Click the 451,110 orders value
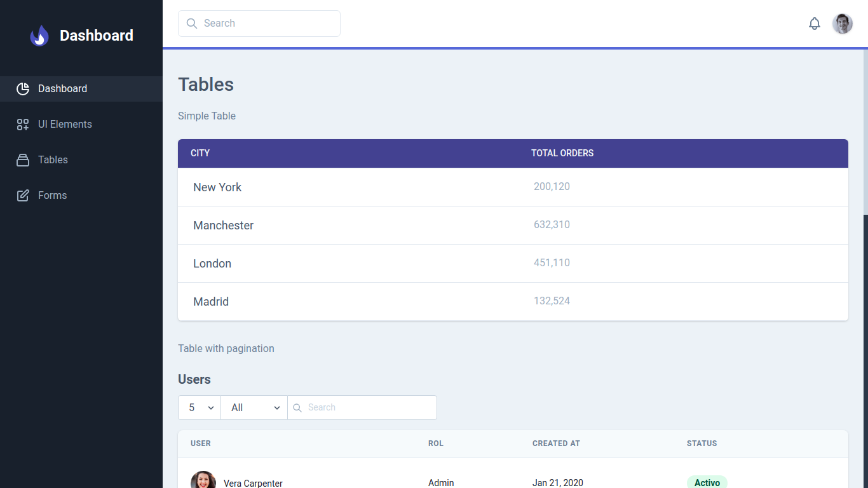Image resolution: width=868 pixels, height=488 pixels. coord(552,263)
